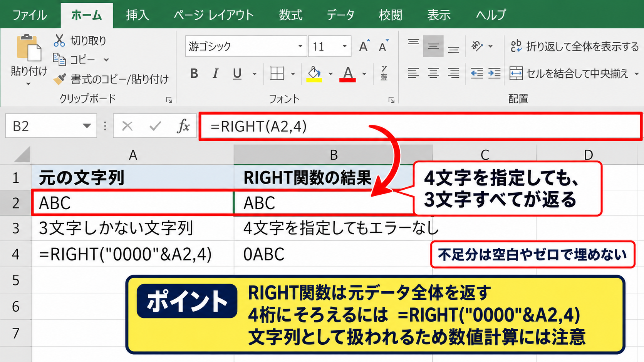Image resolution: width=644 pixels, height=362 pixels.
Task: Select the Select All corner triangle
Action: click(x=22, y=155)
